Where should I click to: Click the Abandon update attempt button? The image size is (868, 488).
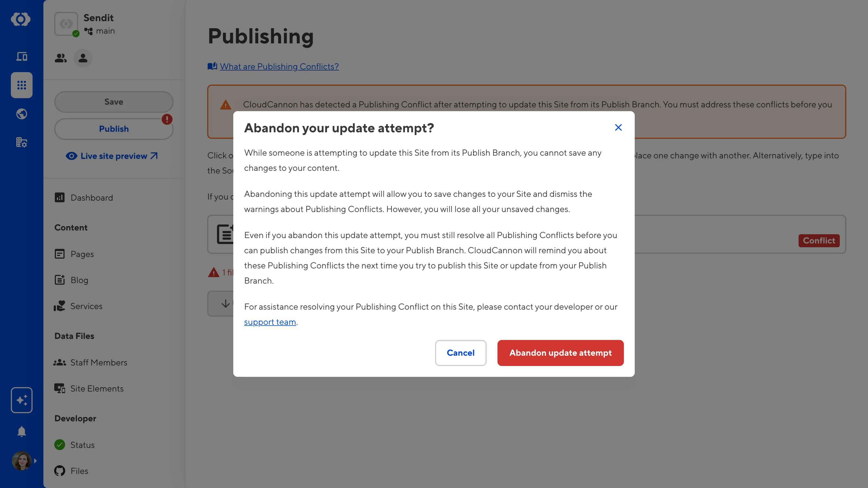tap(560, 353)
